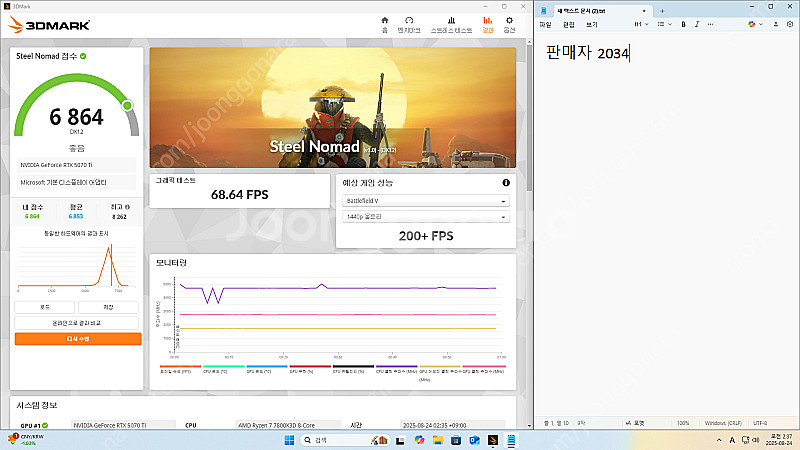
Task: Open the Notepad View menu
Action: point(591,24)
